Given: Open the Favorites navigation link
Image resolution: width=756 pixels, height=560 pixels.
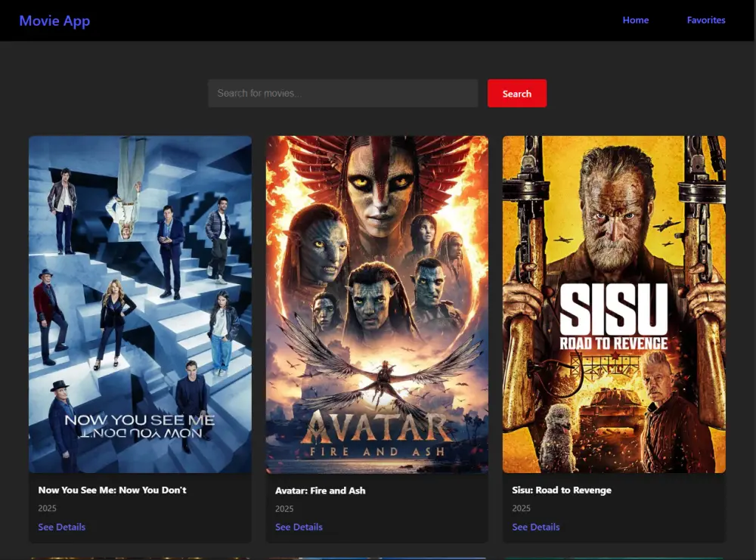Looking at the screenshot, I should click(x=706, y=20).
